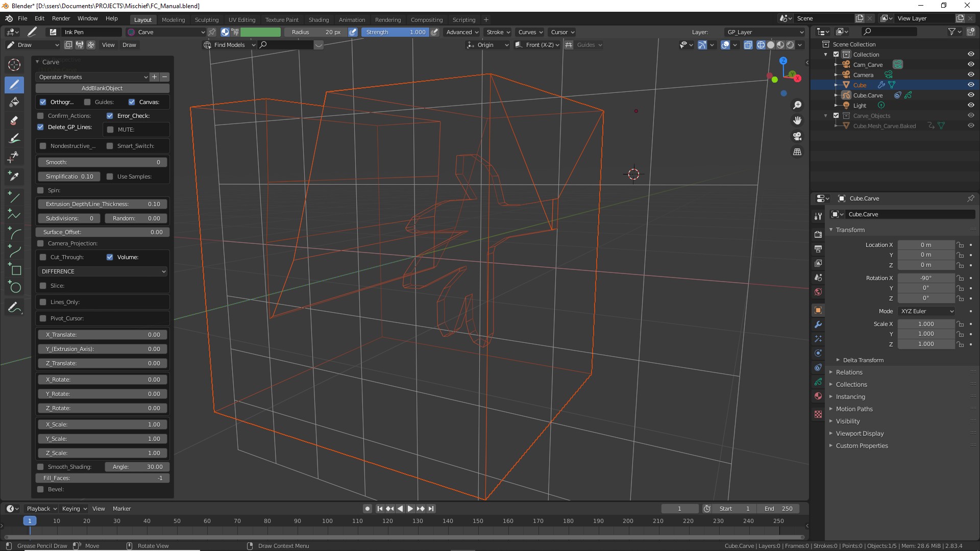Hide the Light object in outliner
Image resolution: width=980 pixels, height=551 pixels.
pos(970,106)
